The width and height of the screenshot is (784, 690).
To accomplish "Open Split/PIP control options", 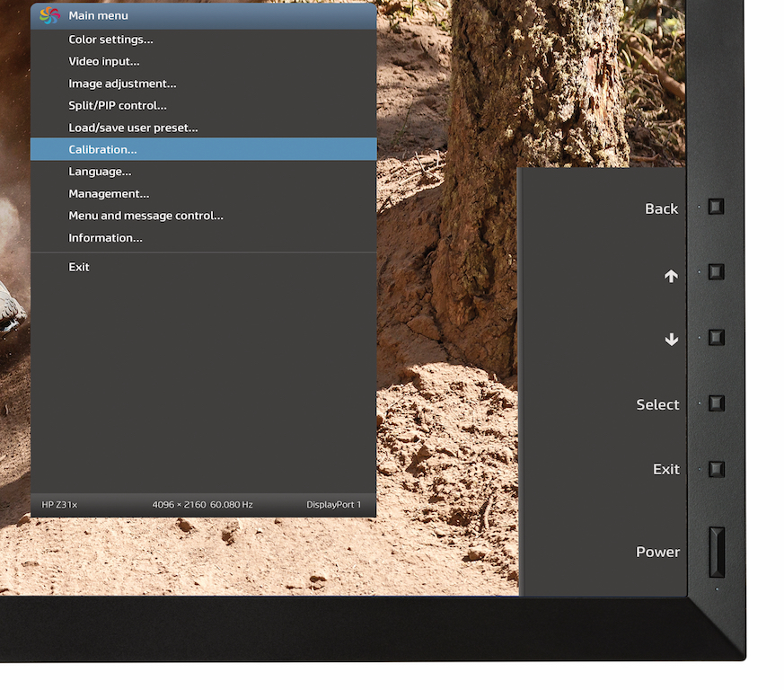I will [118, 106].
